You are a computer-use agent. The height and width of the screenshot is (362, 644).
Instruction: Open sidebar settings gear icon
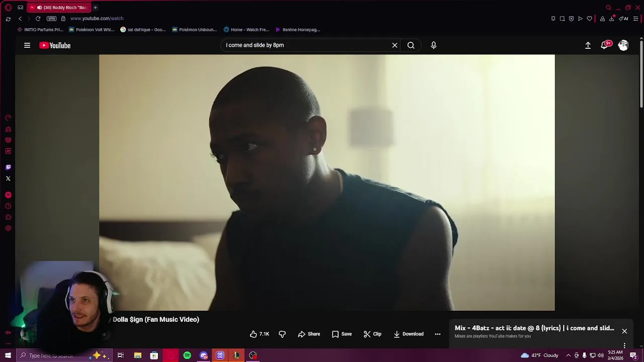click(x=8, y=228)
